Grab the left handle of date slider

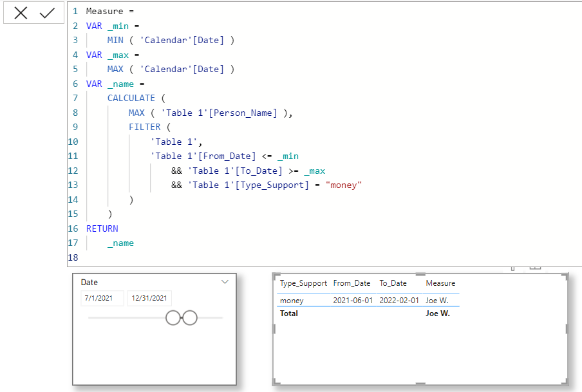point(173,318)
